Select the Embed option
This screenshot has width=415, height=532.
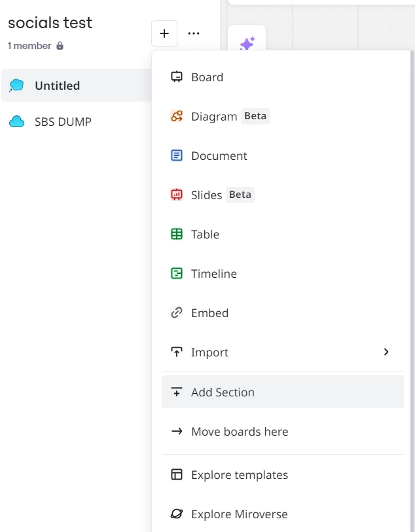[282, 313]
